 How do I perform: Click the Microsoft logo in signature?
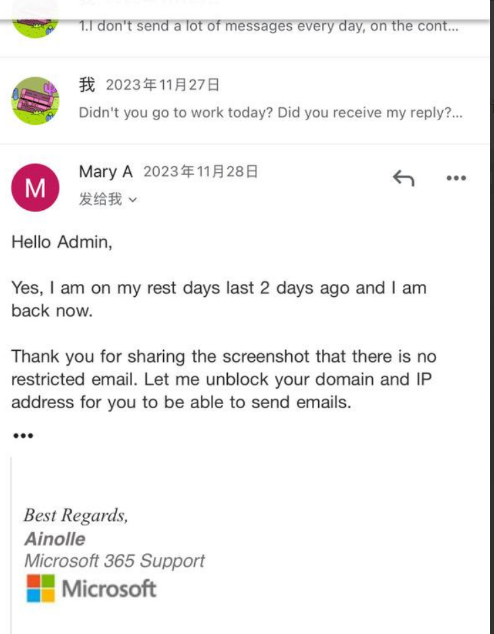91,588
